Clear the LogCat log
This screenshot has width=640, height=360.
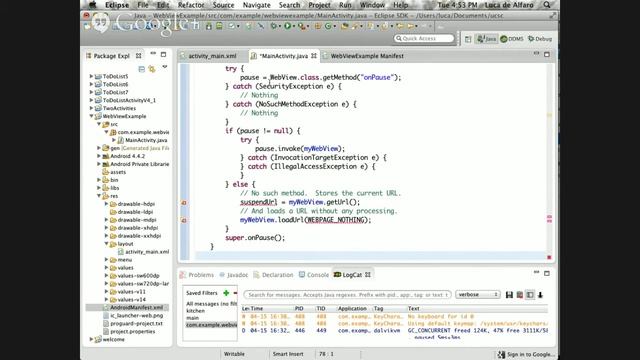click(x=520, y=295)
